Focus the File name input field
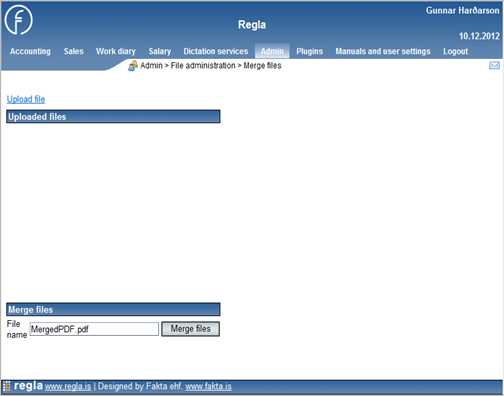The image size is (504, 396). [x=94, y=329]
